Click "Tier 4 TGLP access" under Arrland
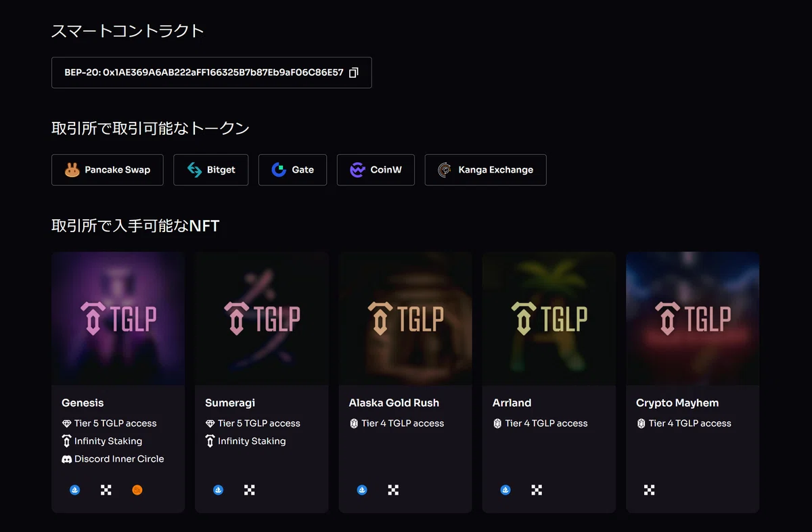This screenshot has width=812, height=532. pos(546,423)
